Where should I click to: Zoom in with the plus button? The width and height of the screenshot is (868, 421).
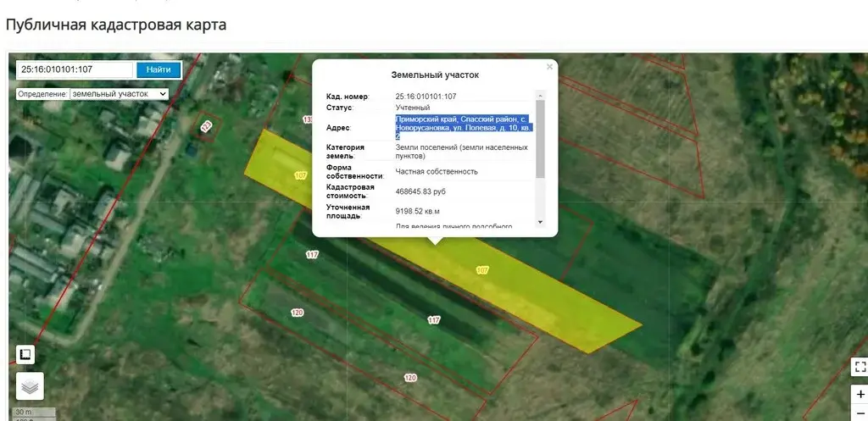[x=860, y=395]
